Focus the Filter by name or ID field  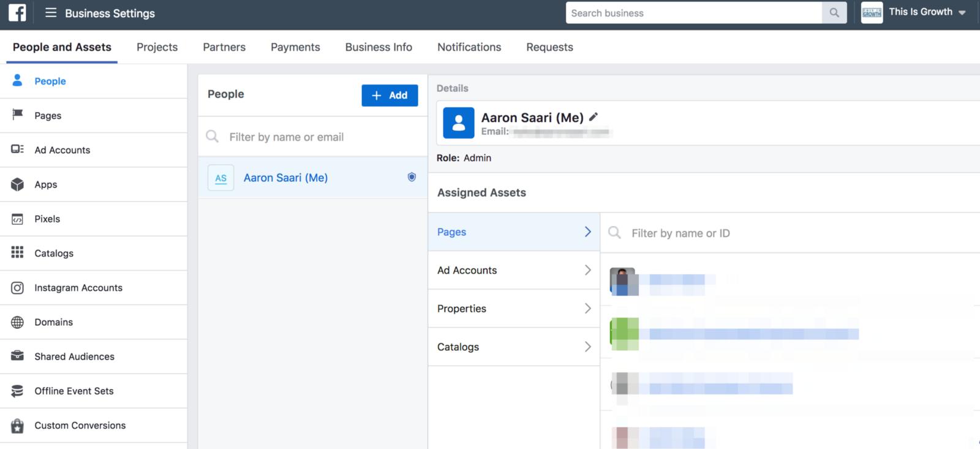tap(790, 233)
